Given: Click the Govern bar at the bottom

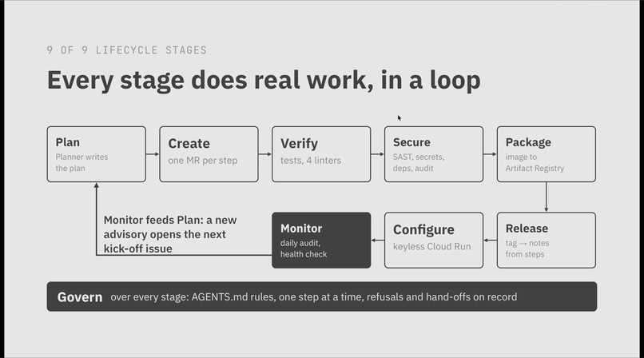Looking at the screenshot, I should pos(322,296).
